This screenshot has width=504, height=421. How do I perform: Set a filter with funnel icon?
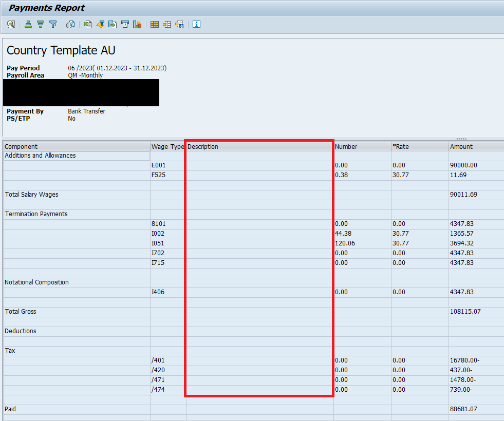coord(53,25)
